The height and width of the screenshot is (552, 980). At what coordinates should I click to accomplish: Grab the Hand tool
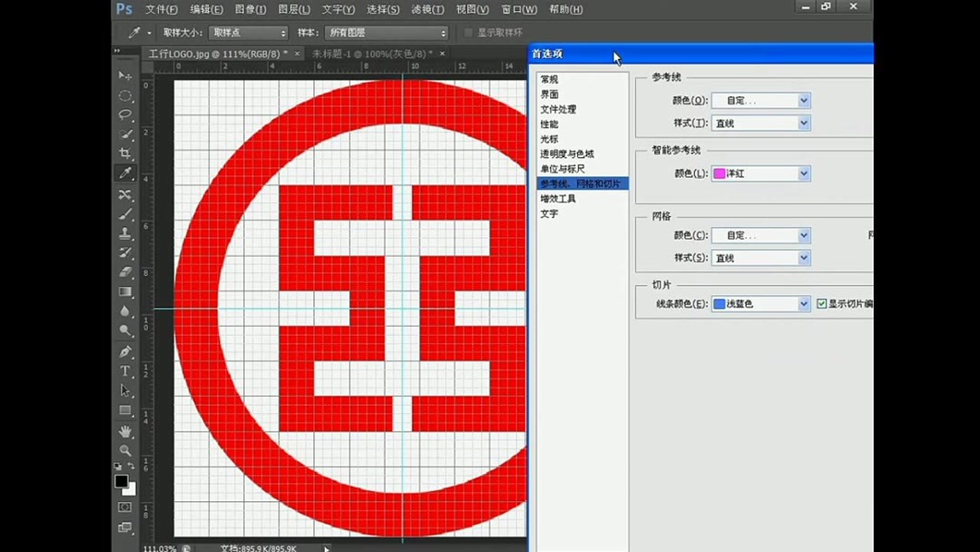[125, 431]
